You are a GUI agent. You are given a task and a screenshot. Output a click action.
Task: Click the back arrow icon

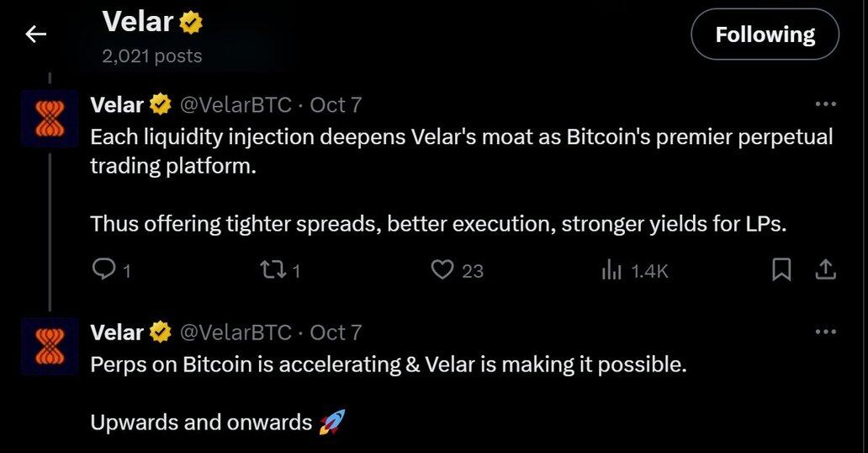(35, 35)
